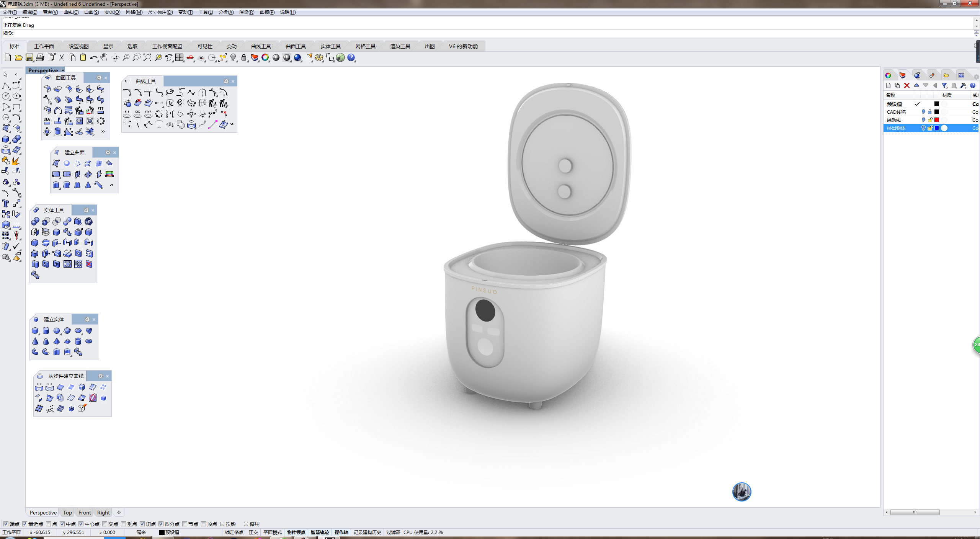Click the Zoom Extents icon

point(147,58)
